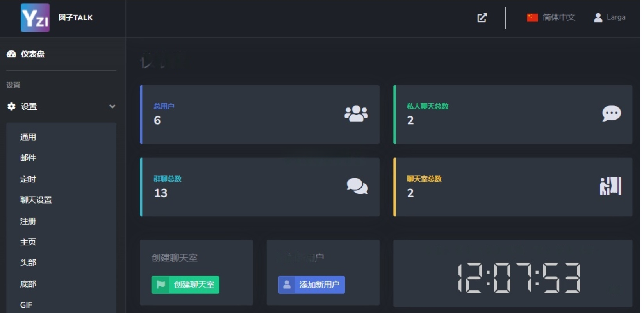Click the value 13 on group chats card
The width and height of the screenshot is (644, 313).
(161, 193)
